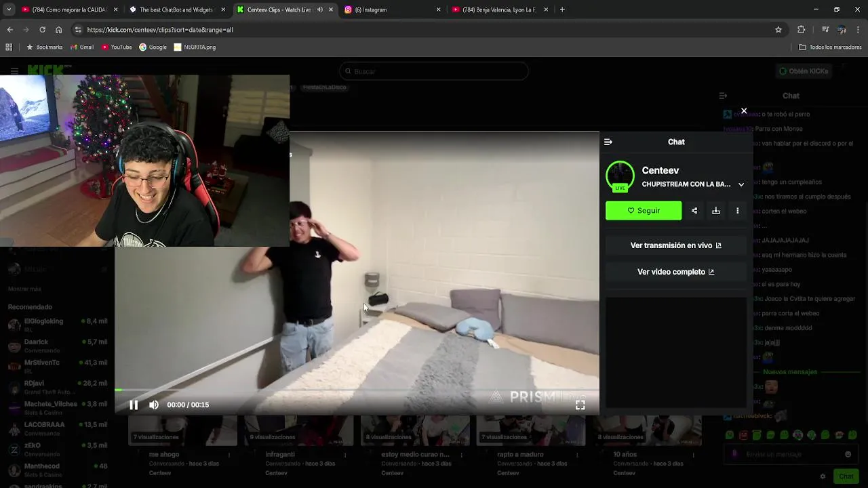
Task: Close the Instagram tab
Action: 438,9
